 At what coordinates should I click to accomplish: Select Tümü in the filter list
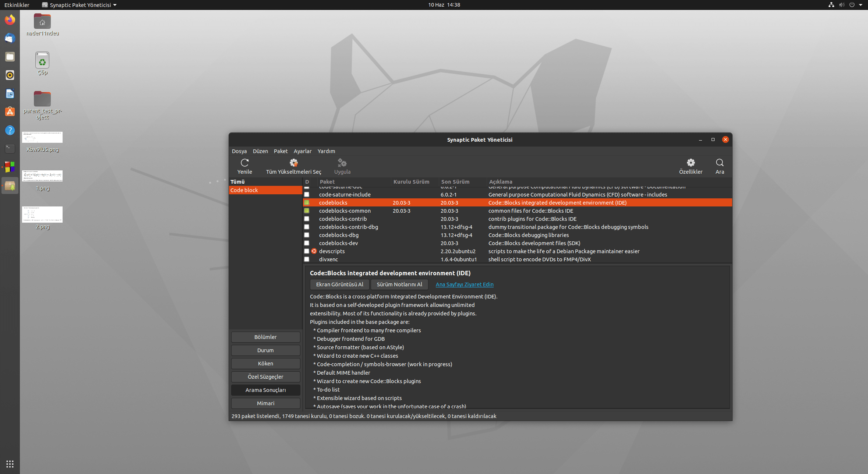[x=265, y=182]
